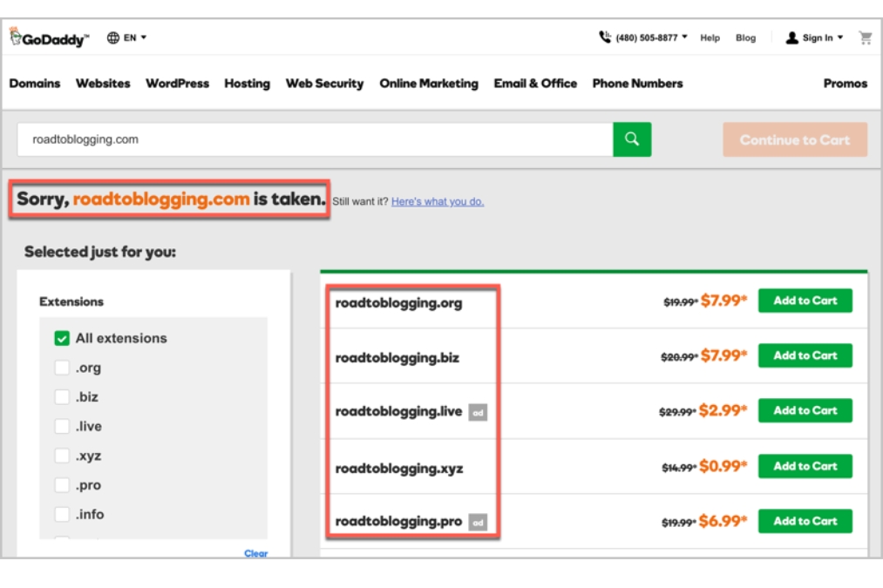883x588 pixels.
Task: Click the ad badge beside roadtoblogging.pro
Action: 478,522
